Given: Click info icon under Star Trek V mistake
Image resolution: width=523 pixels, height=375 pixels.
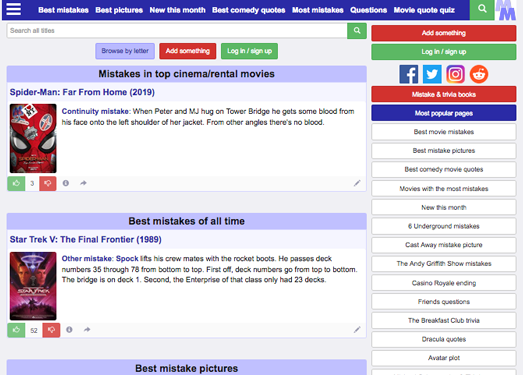Looking at the screenshot, I should click(69, 330).
